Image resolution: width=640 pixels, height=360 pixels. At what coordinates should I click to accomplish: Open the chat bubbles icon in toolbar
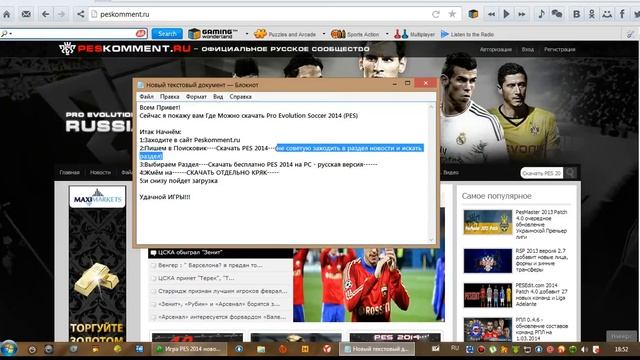557,14
